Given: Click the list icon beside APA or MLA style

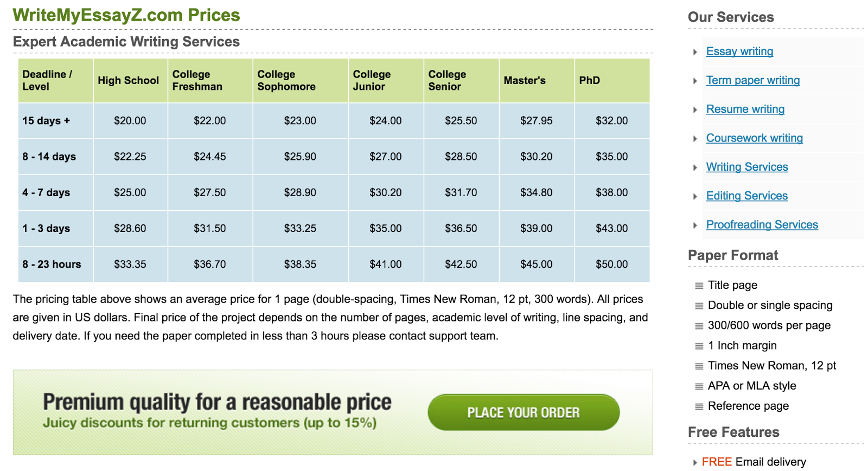Looking at the screenshot, I should coord(699,386).
